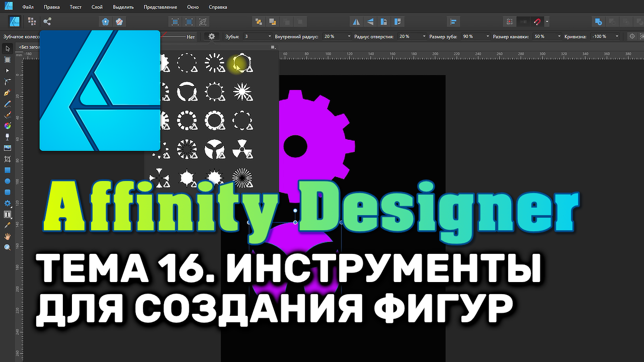Toggle Snapping magnet

coord(537,22)
